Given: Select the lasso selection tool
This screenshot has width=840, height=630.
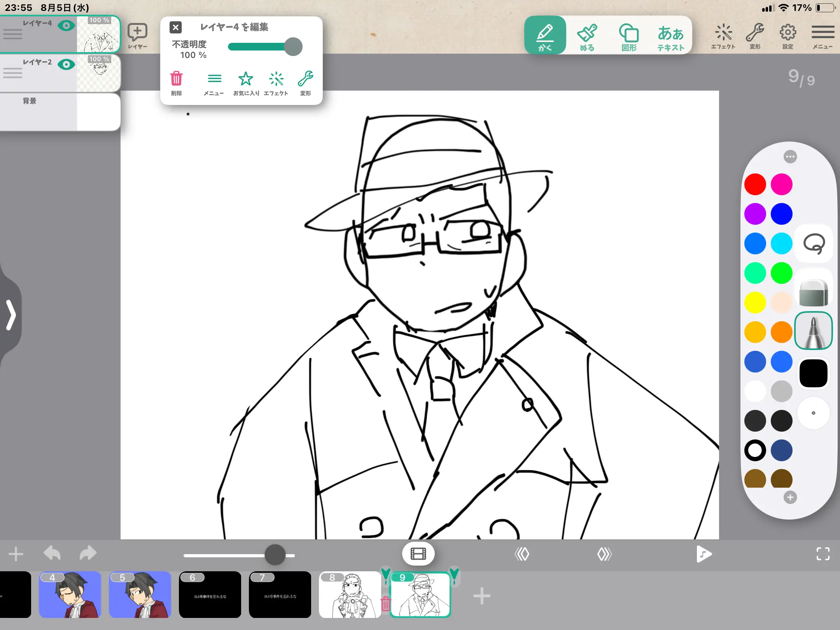Looking at the screenshot, I should point(814,244).
